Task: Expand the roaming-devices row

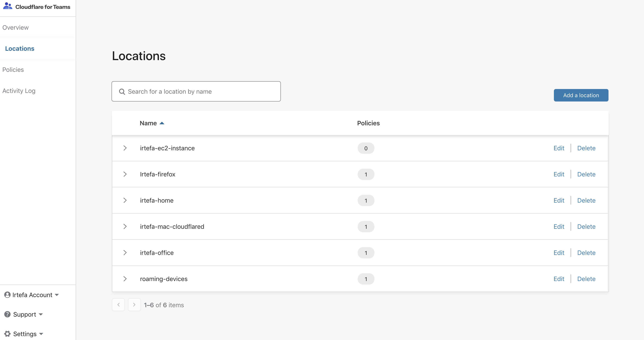Action: coord(125,279)
